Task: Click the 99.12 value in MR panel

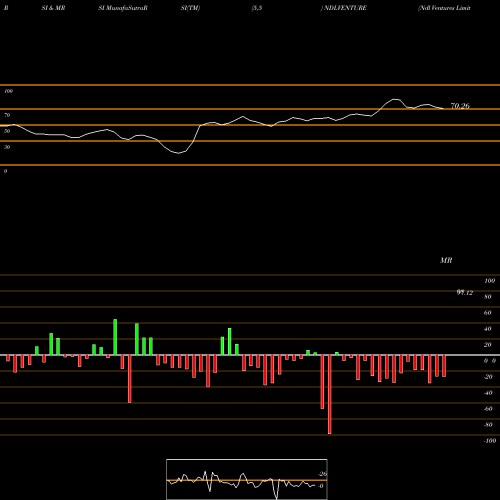Action: [x=465, y=293]
